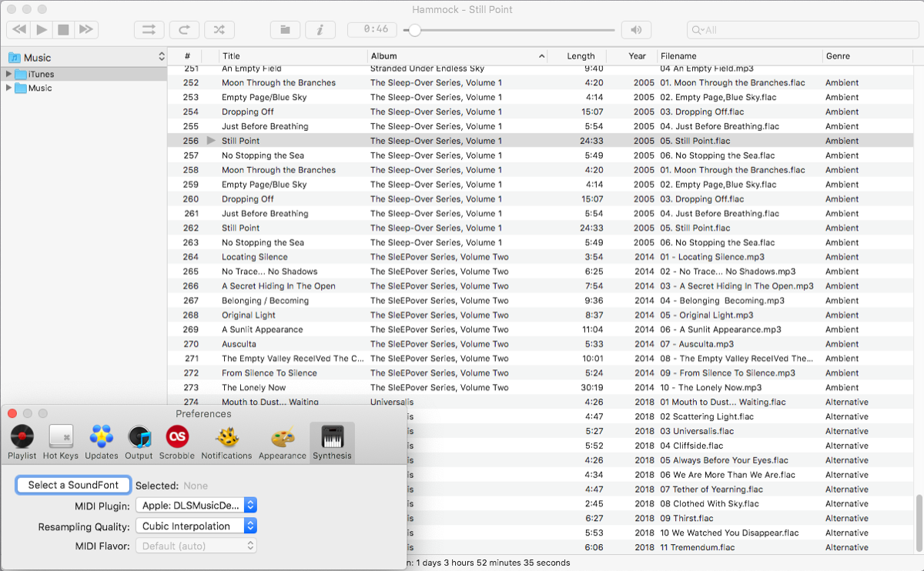
Task: Open the MIDI Plugin dropdown
Action: pos(196,505)
